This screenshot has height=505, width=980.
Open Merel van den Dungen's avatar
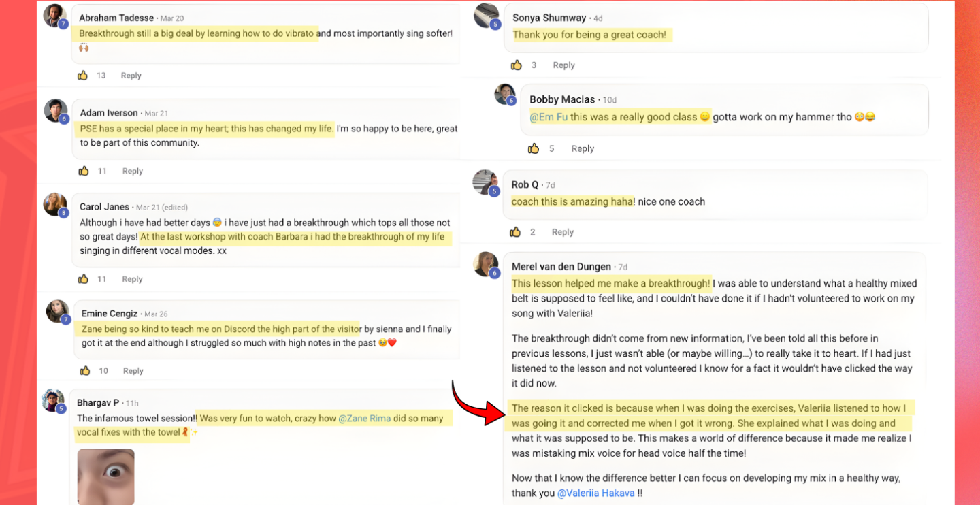(x=485, y=264)
